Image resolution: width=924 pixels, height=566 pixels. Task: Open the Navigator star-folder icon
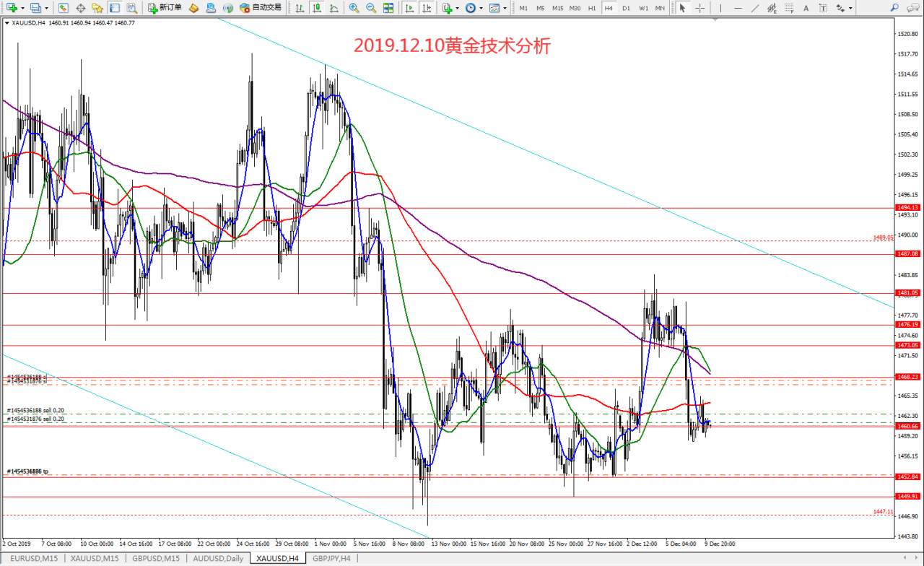(x=97, y=7)
